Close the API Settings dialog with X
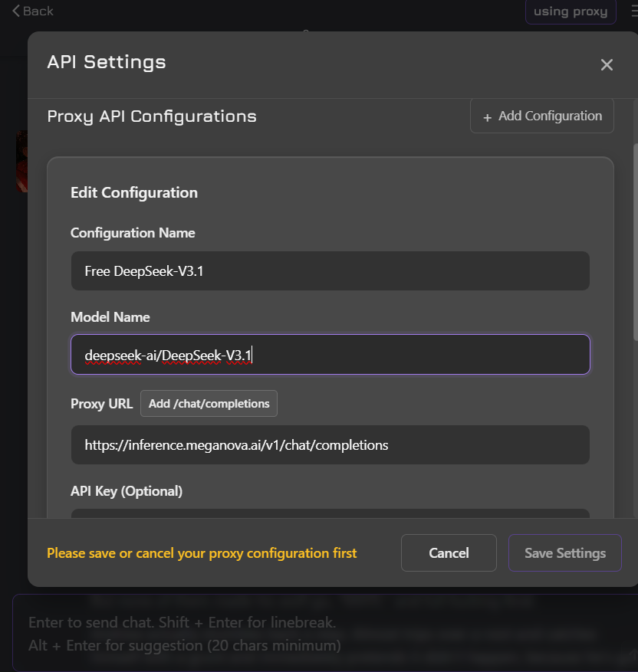 (607, 65)
